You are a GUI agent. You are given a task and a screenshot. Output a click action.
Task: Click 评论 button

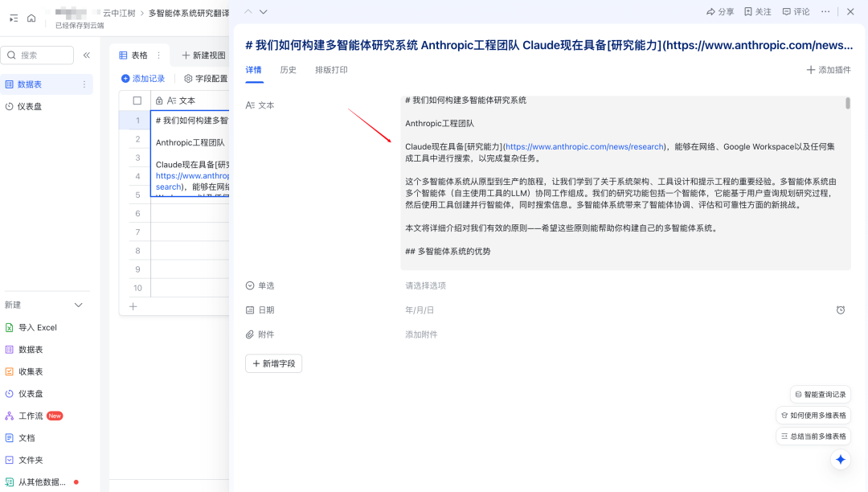pos(796,11)
